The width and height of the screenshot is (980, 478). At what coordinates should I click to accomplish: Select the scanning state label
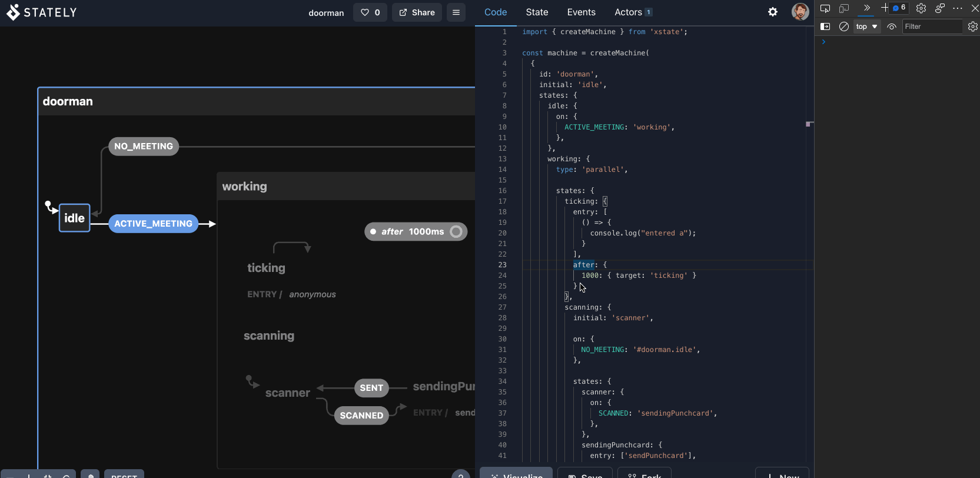point(269,336)
